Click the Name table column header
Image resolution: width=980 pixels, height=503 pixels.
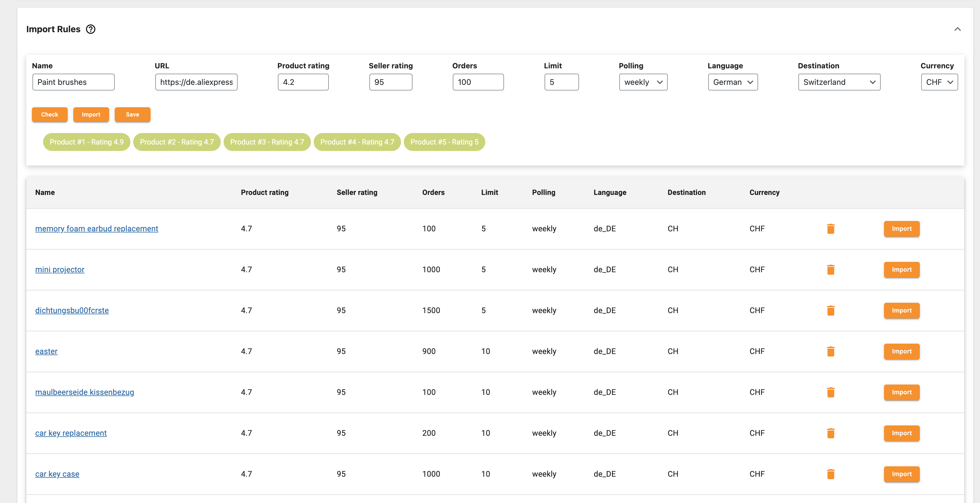point(45,192)
